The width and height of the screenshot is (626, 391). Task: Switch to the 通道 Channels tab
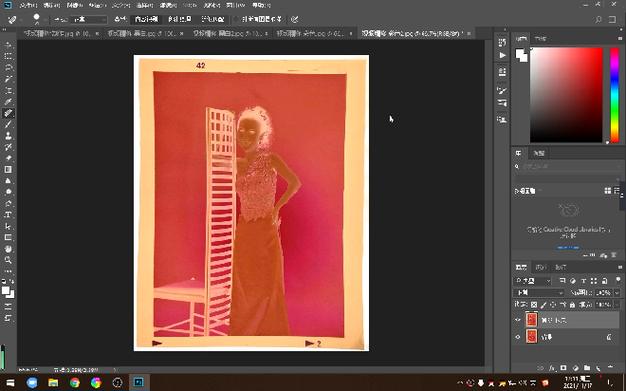click(541, 267)
